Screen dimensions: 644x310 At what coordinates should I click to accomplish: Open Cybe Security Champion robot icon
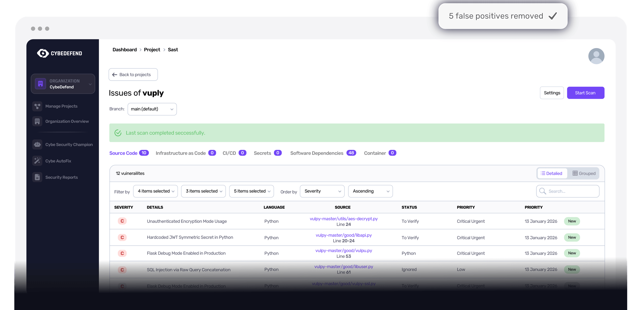coord(37,145)
